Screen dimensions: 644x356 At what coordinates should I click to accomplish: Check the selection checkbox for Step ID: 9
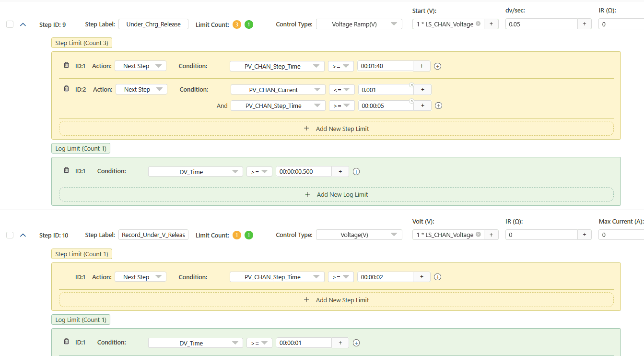point(10,24)
